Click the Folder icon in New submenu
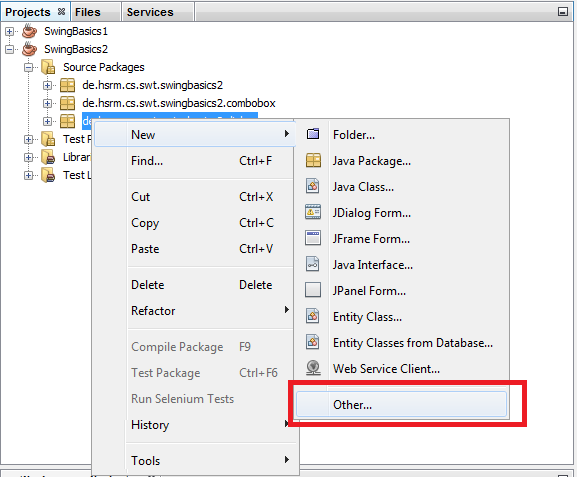Screen dimensions: 577x477 (x=313, y=134)
